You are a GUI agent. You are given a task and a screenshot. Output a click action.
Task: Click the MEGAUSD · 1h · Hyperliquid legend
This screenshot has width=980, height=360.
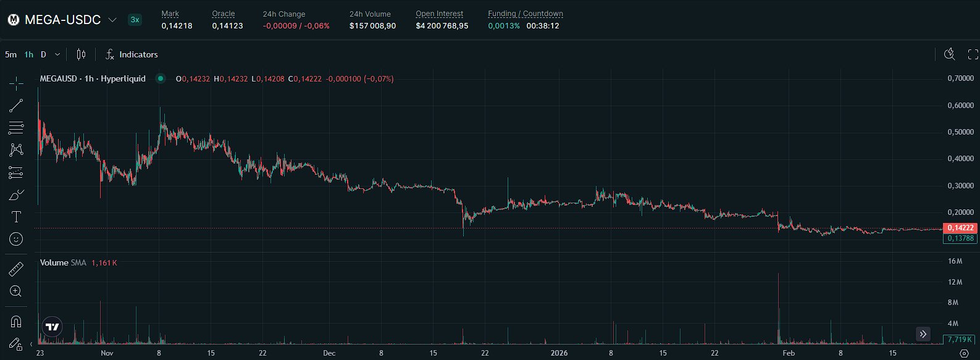pos(93,78)
